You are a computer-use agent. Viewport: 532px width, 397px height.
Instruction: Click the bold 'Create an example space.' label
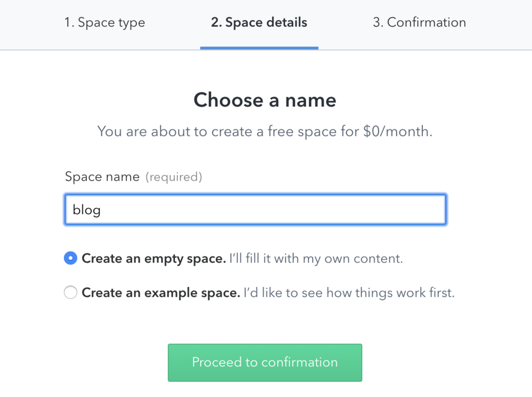[x=161, y=293]
